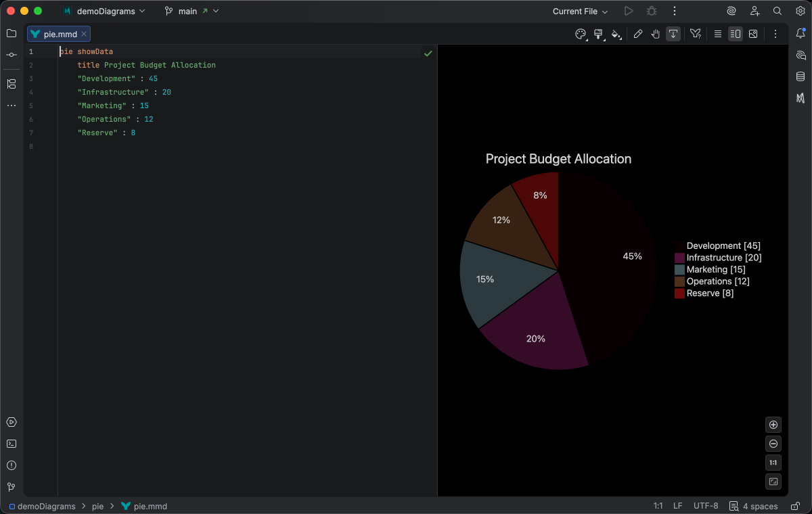Click the Marketing legend color swatch
The width and height of the screenshot is (812, 514).
[x=679, y=269]
